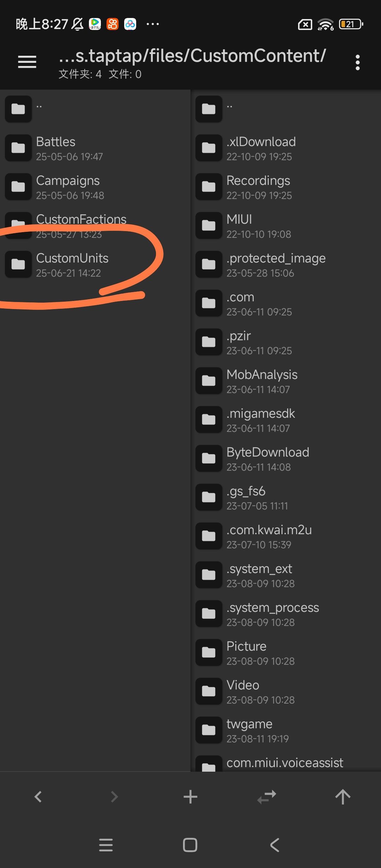Tap the swap panels arrows icon
The width and height of the screenshot is (381, 868).
pos(267,797)
